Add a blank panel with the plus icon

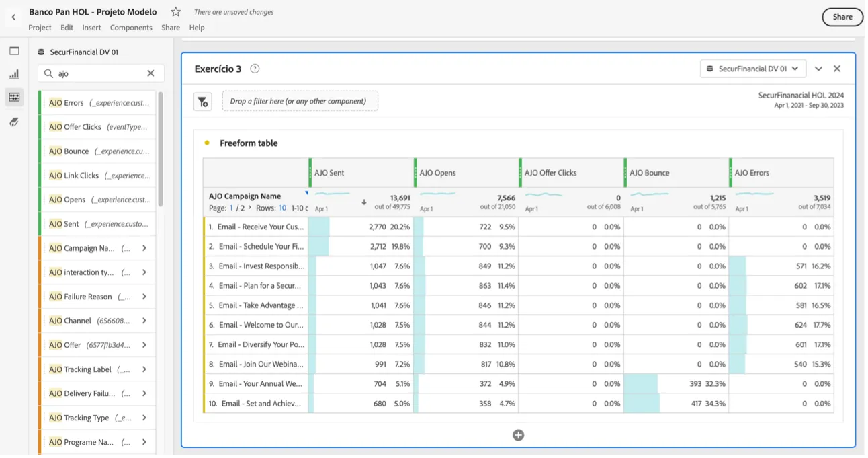[x=518, y=435]
